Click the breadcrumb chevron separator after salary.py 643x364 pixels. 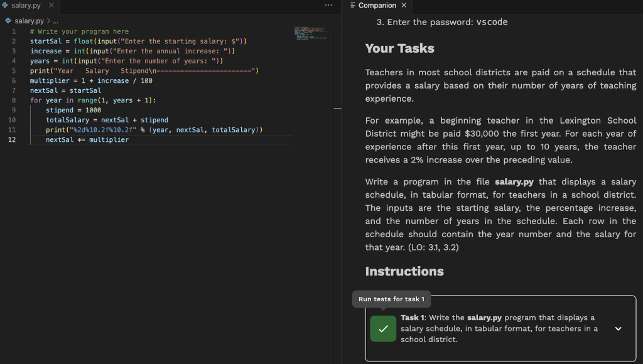[x=47, y=21]
